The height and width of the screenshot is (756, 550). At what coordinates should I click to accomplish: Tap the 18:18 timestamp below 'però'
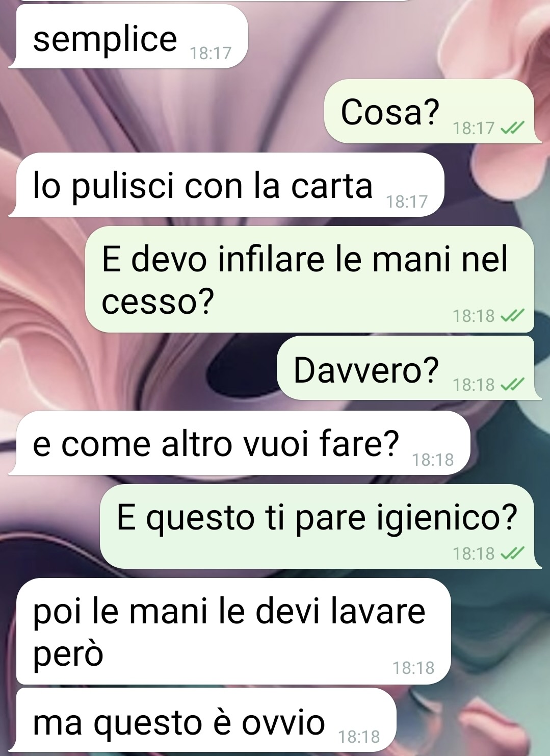pyautogui.click(x=413, y=668)
